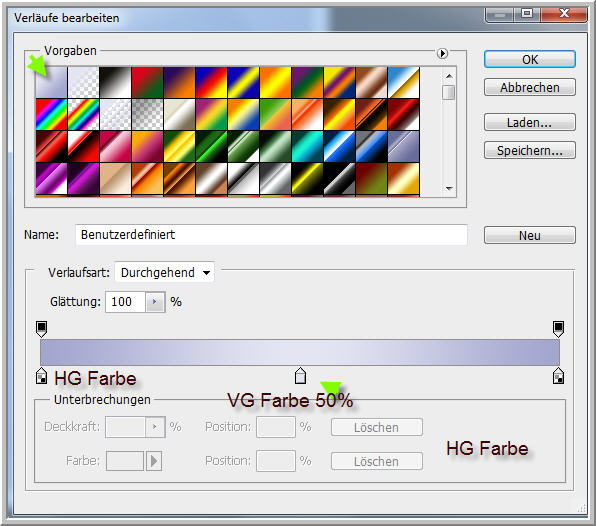Select the right opacity stop above gradient
Viewport: 596px width, 526px height.
click(558, 329)
